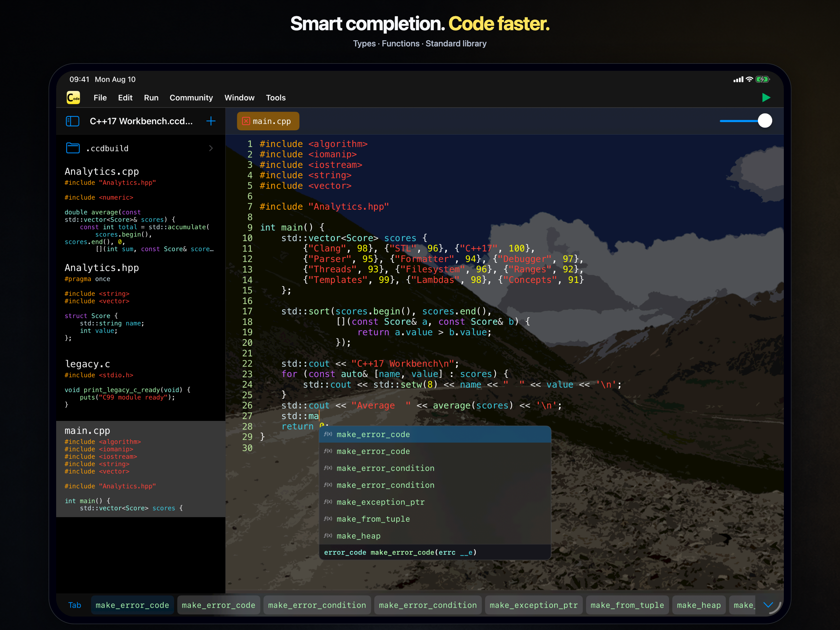Adjust the top-right editor slider handle
The image size is (840, 630).
(x=765, y=121)
